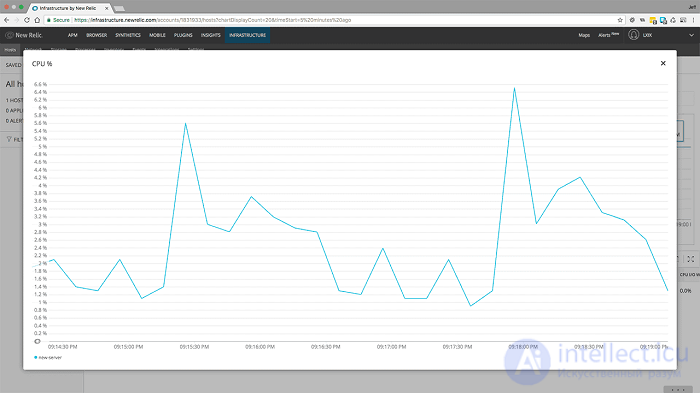Click the expand icon behind the overlay
The image size is (700, 393).
[691, 259]
